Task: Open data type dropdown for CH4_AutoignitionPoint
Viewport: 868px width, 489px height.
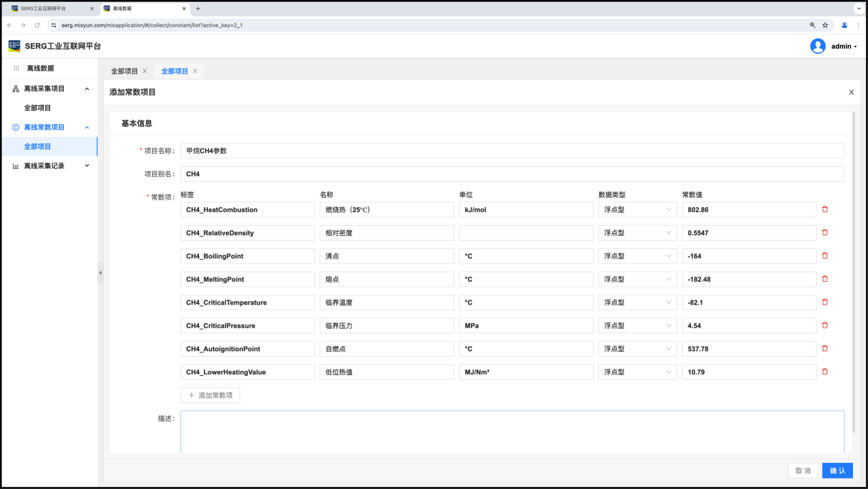Action: (637, 349)
